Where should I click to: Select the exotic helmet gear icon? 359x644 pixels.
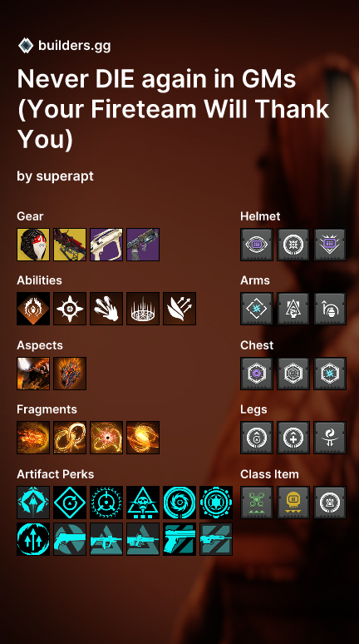33,245
